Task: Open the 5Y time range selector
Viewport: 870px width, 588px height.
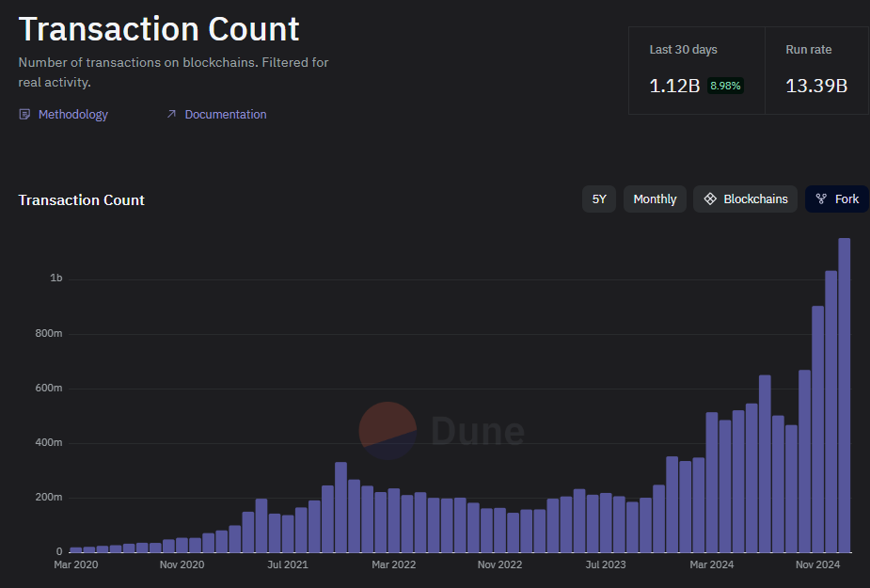Action: tap(599, 199)
